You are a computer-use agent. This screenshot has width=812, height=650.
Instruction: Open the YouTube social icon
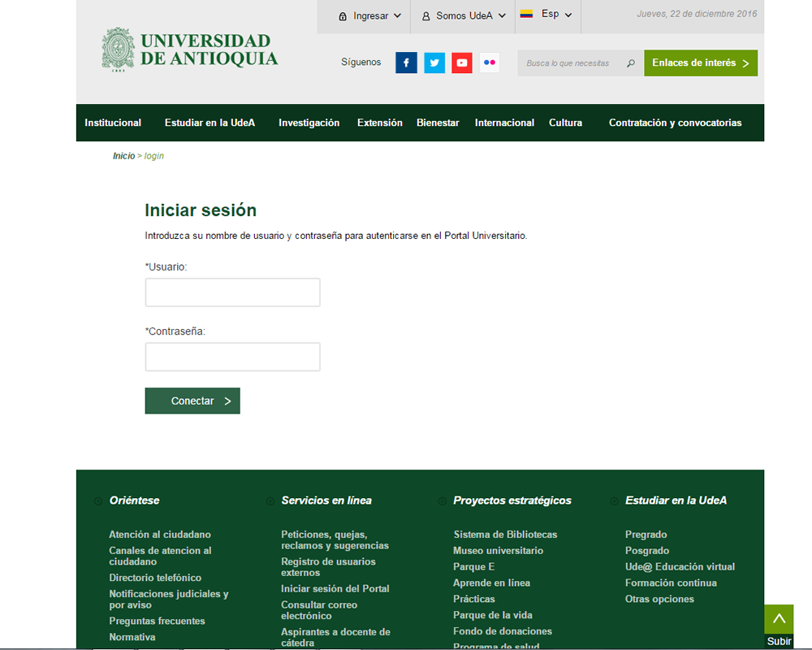pyautogui.click(x=462, y=63)
